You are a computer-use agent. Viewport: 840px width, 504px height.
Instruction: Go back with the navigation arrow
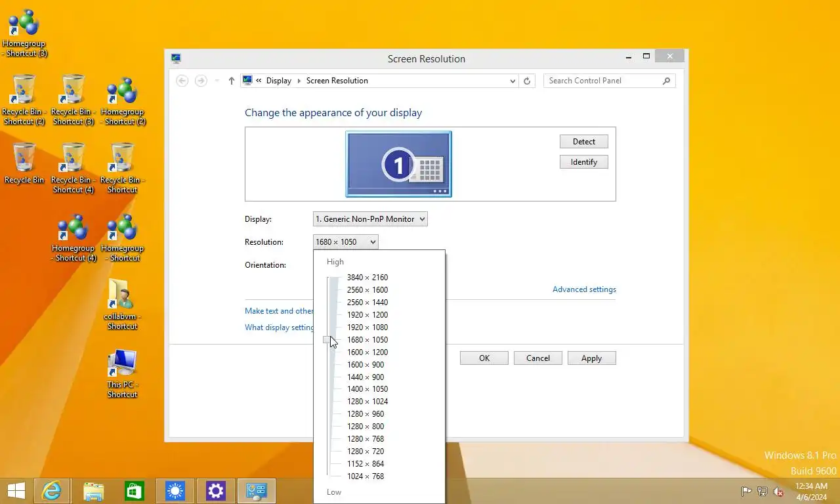click(x=182, y=81)
